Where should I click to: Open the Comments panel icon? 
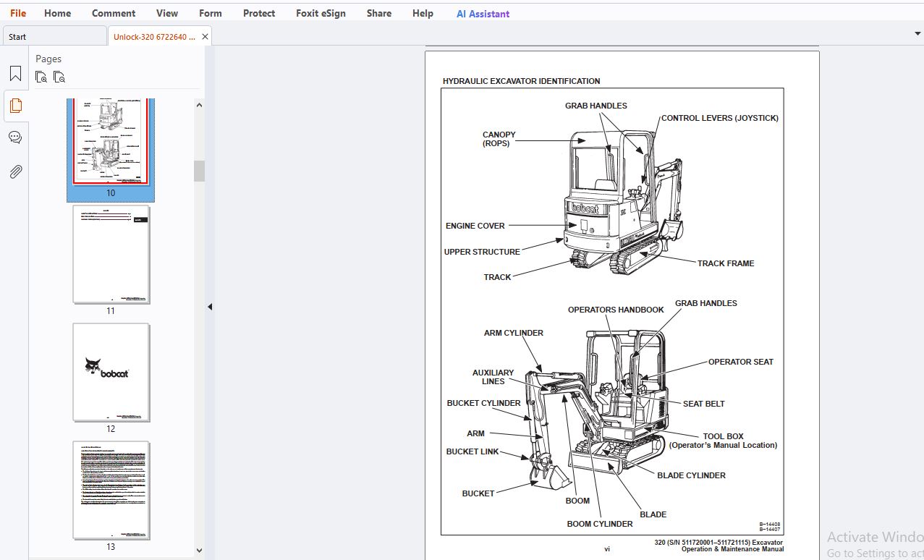(x=15, y=137)
